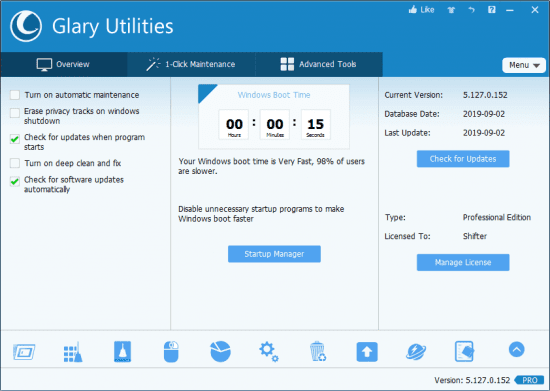
Task: Open the Menu dropdown
Action: coord(524,65)
